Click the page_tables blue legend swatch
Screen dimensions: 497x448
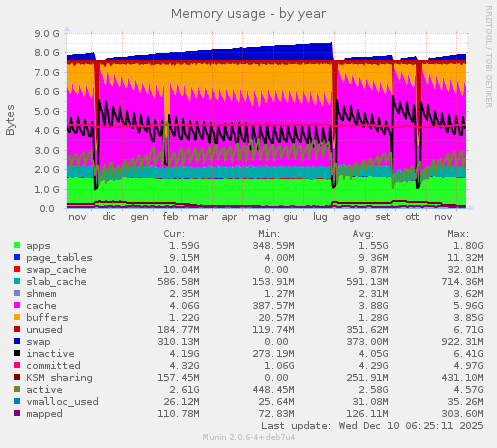[x=17, y=257]
